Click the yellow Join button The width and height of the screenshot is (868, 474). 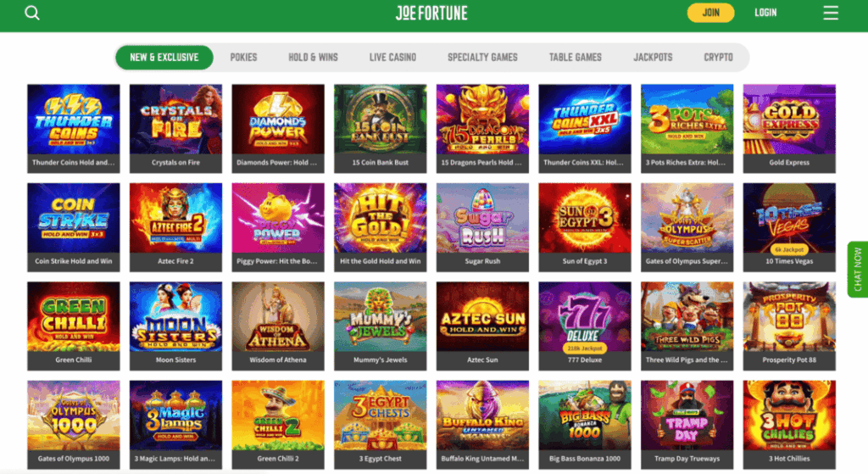coord(711,13)
